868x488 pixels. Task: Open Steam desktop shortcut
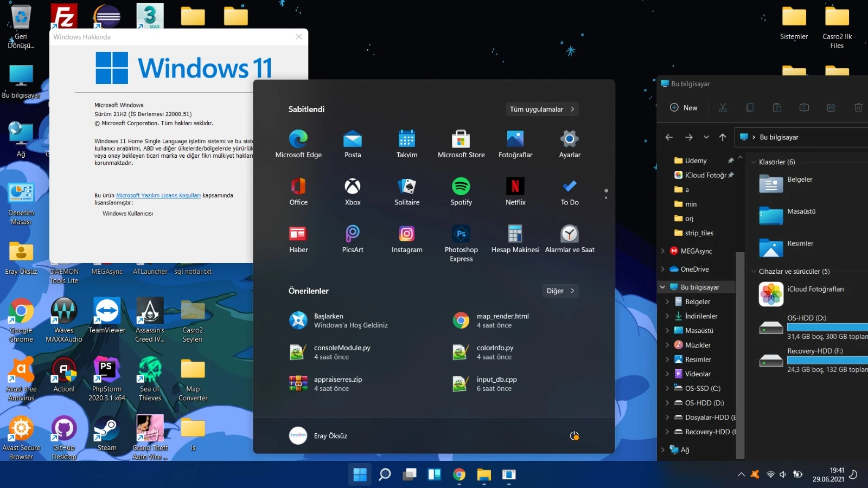pyautogui.click(x=107, y=434)
